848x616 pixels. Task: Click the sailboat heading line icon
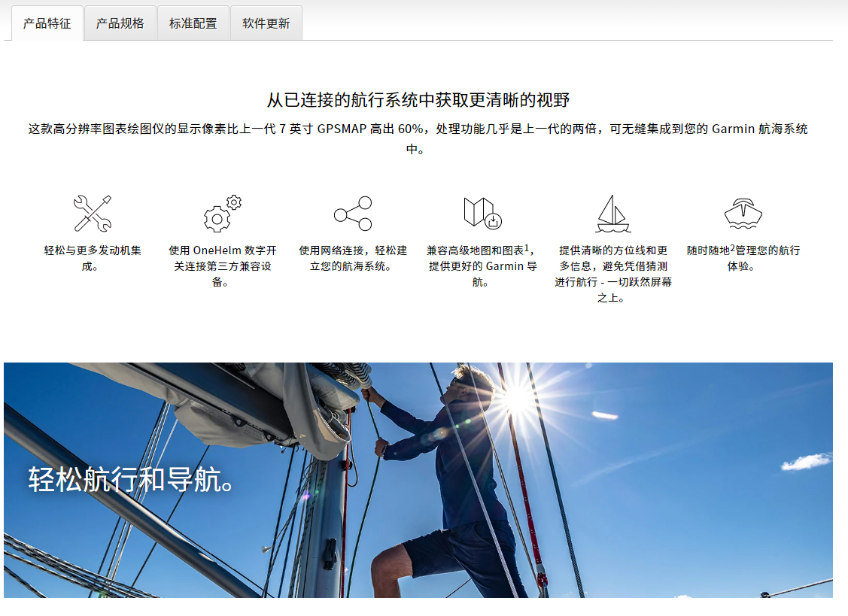pyautogui.click(x=612, y=214)
